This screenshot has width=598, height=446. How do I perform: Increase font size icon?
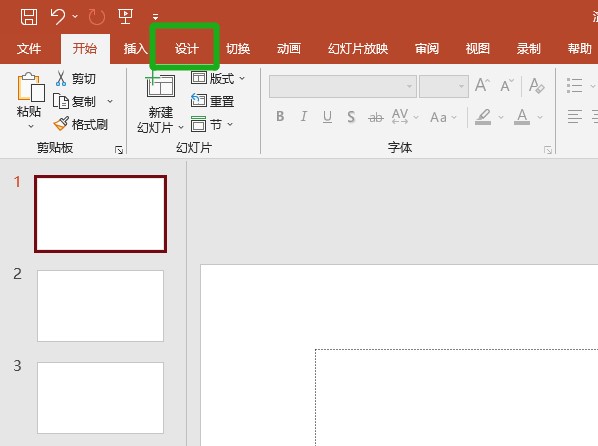point(482,85)
